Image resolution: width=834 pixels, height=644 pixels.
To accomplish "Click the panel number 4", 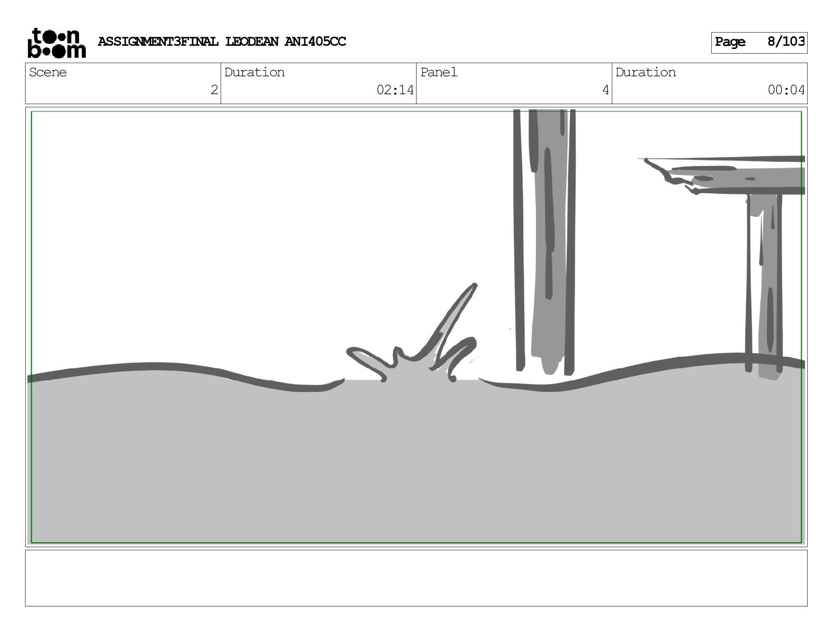I will point(605,90).
